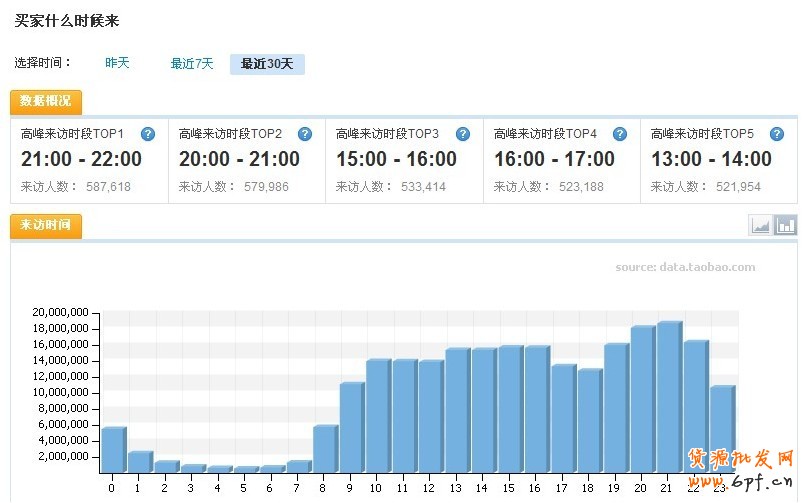Screen dimensions: 803x503
Task: Click the chart bar for hour 9
Action: [351, 428]
